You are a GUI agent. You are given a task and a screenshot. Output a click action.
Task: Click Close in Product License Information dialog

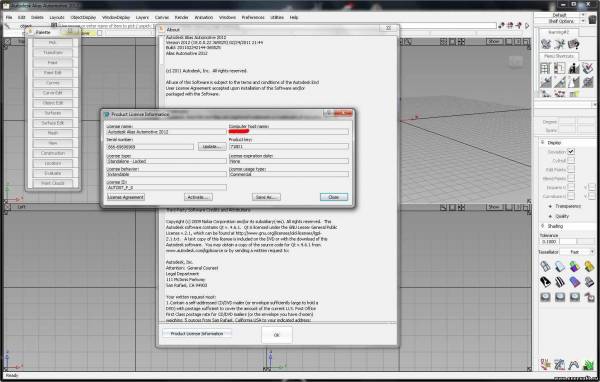(334, 197)
